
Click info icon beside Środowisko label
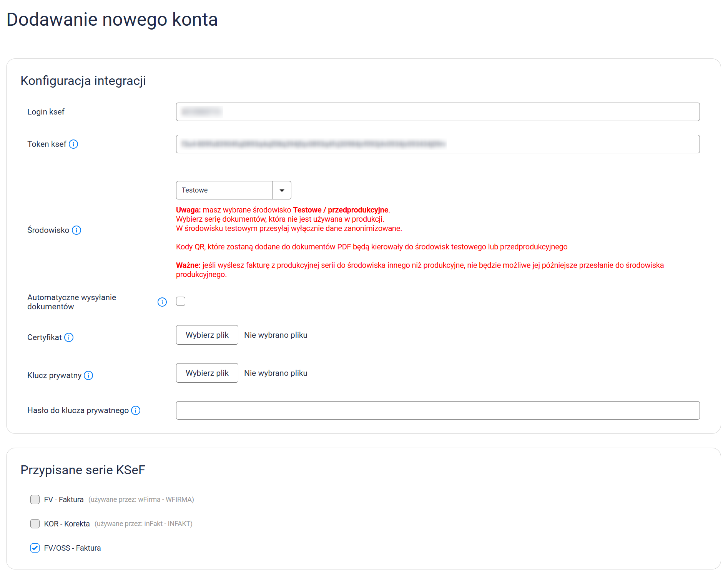tap(76, 230)
